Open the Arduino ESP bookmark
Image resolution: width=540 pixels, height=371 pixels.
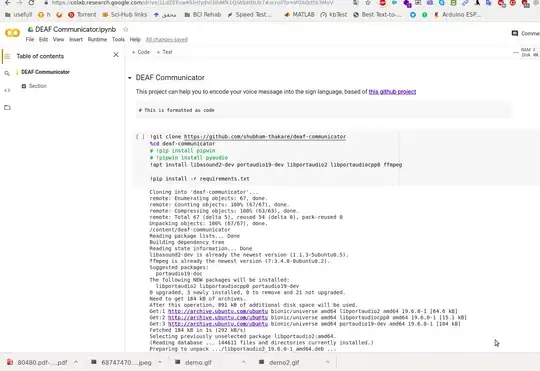(x=457, y=15)
